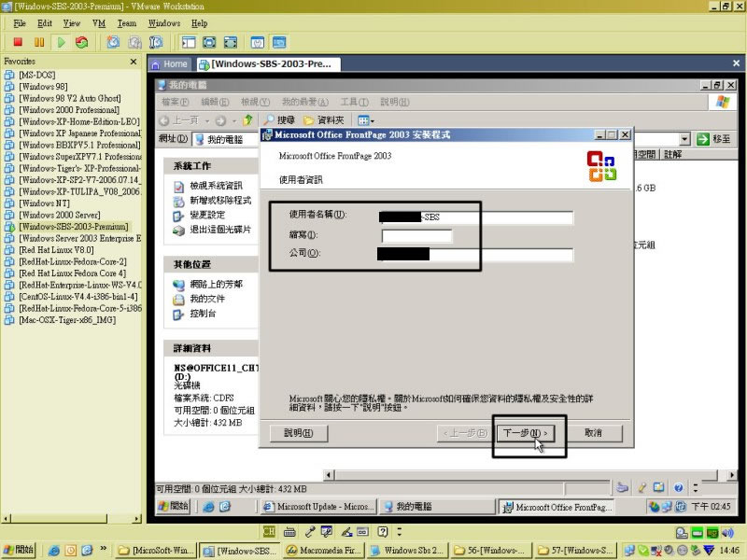Select [Red Hat Linux V8.0] favorite
747x560 pixels.
[56, 249]
